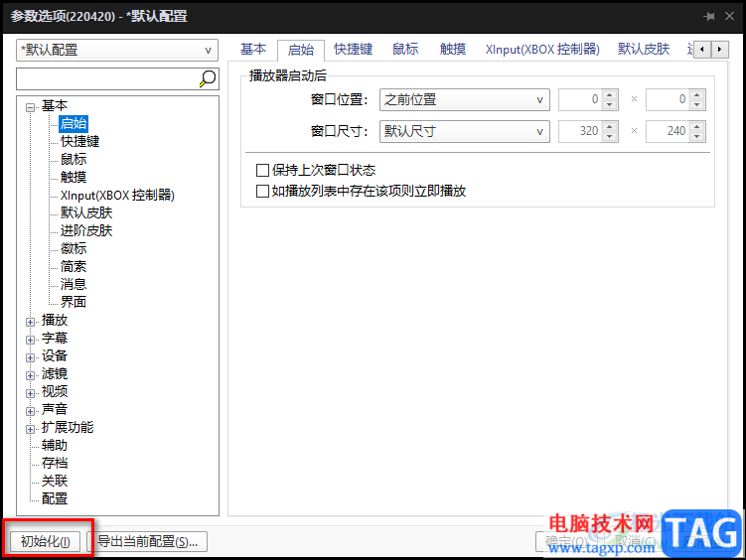Switch to the 鼠标 tab
The height and width of the screenshot is (560, 746).
(x=405, y=49)
